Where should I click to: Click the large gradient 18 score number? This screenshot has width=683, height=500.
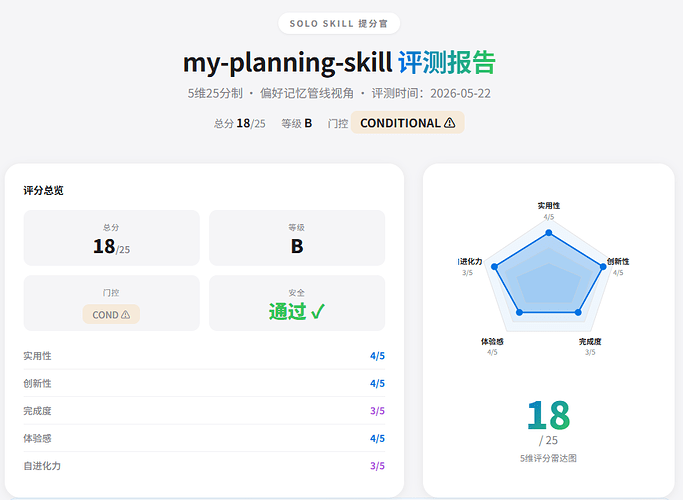pyautogui.click(x=548, y=416)
